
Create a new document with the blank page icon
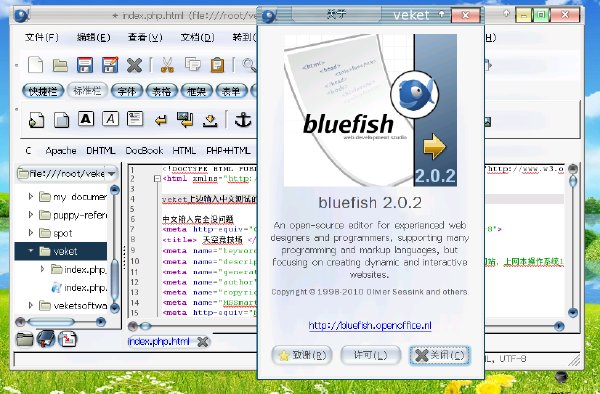pyautogui.click(x=35, y=65)
